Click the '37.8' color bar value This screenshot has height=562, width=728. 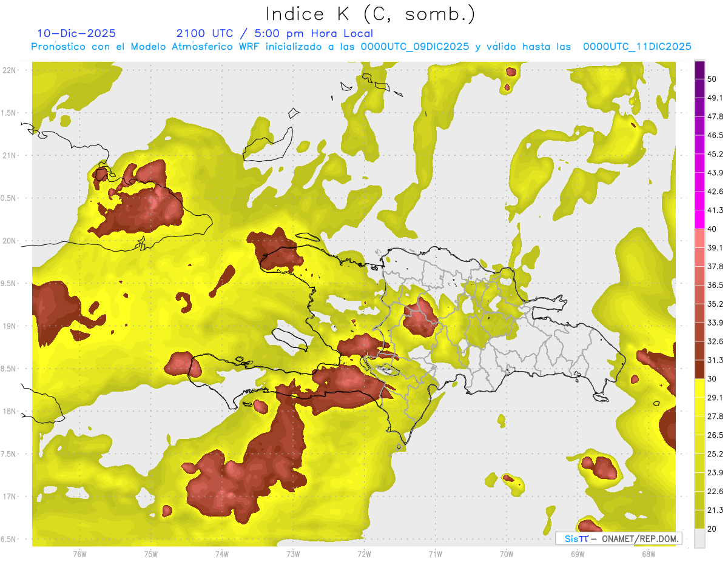715,266
